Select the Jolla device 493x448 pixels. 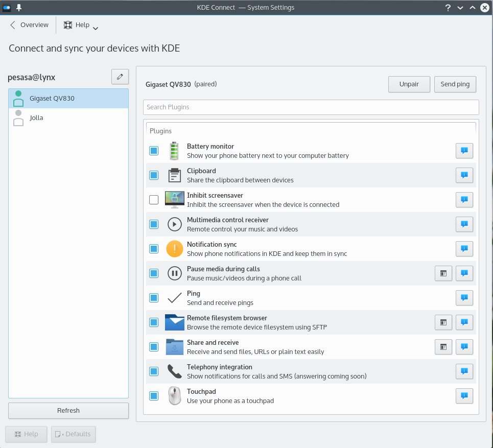pyautogui.click(x=68, y=118)
